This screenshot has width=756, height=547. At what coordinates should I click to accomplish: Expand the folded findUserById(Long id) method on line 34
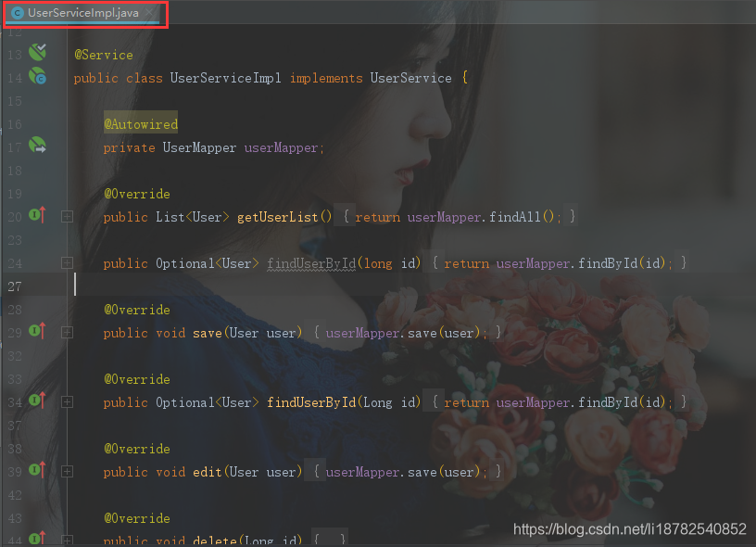tap(67, 401)
